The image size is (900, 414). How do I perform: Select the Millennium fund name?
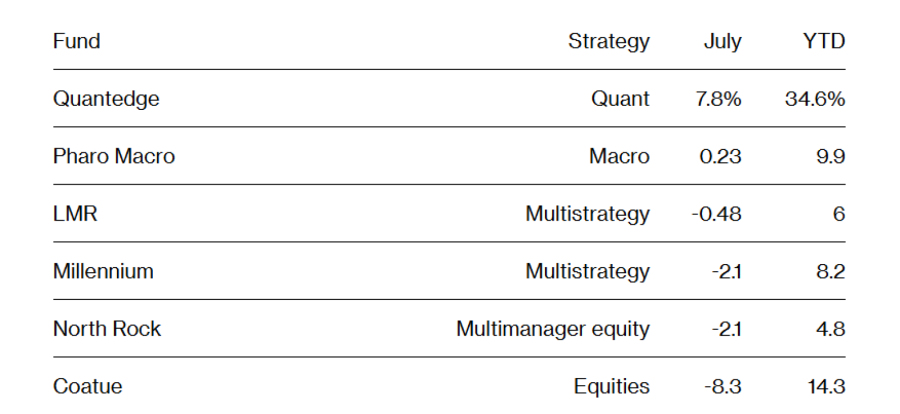pos(103,271)
